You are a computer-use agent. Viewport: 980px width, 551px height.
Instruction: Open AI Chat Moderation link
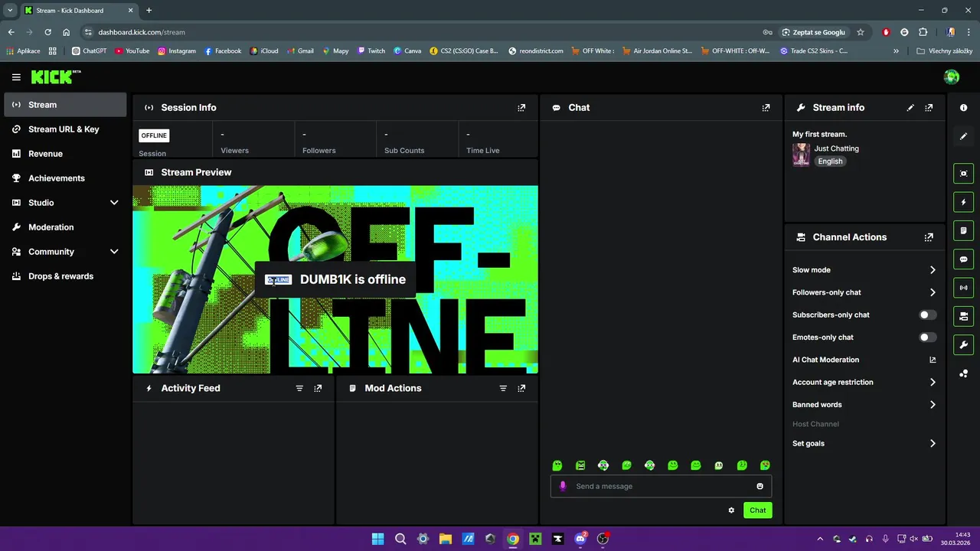point(864,360)
